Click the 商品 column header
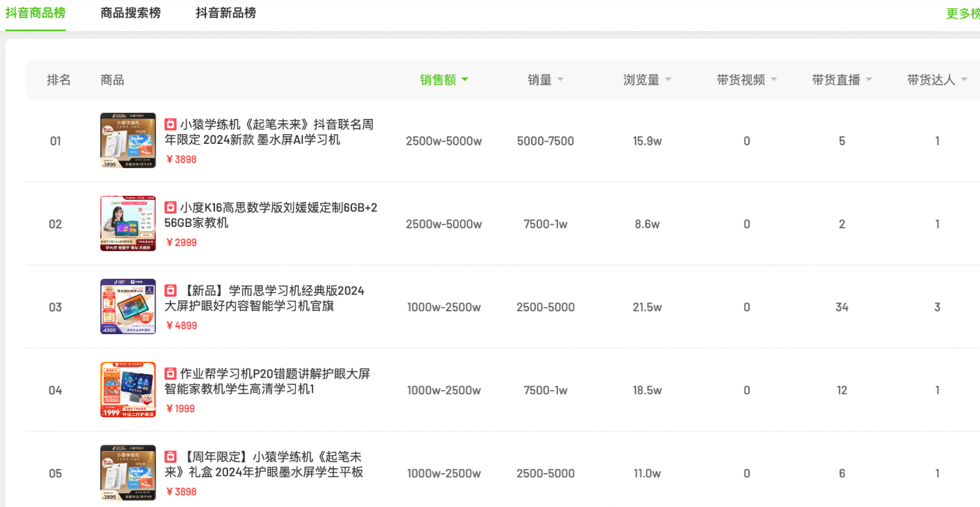 tap(112, 80)
